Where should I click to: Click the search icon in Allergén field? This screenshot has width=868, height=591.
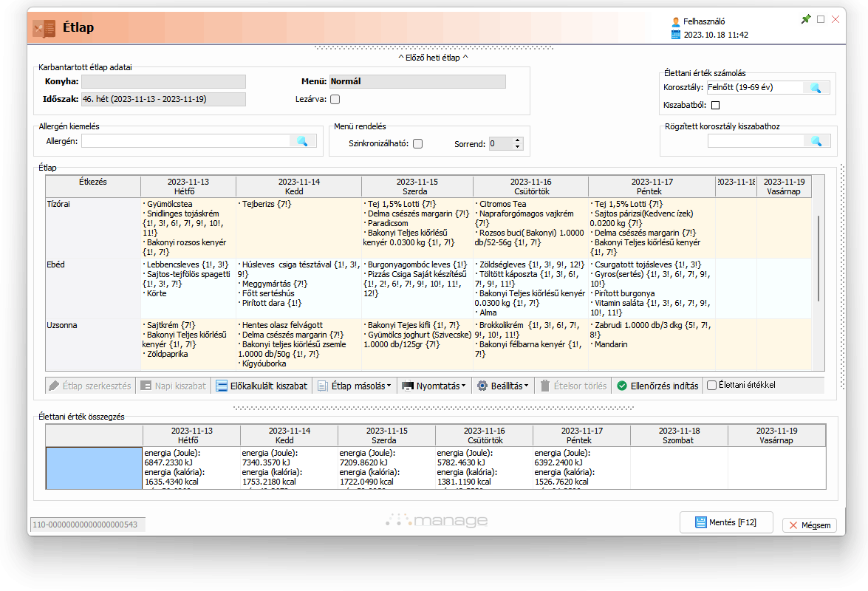[303, 141]
